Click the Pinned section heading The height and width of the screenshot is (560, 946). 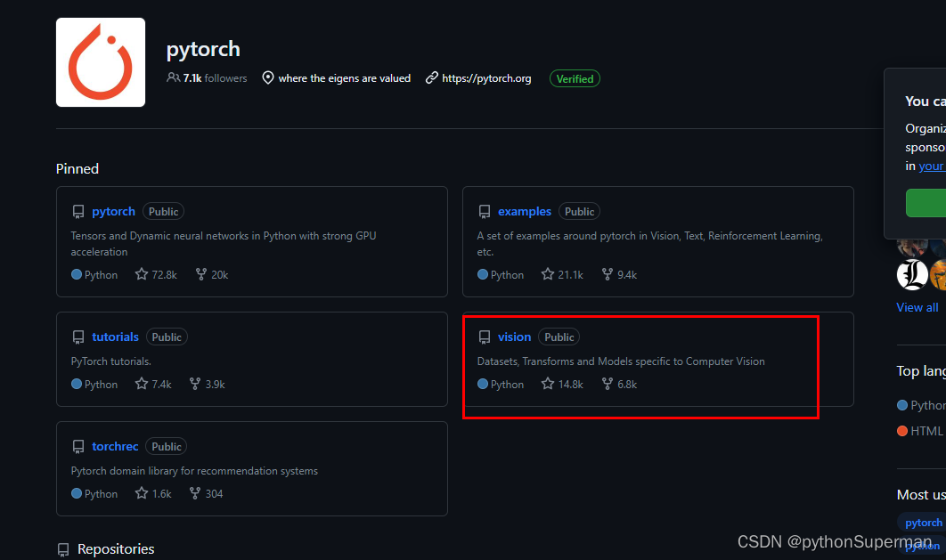click(77, 169)
